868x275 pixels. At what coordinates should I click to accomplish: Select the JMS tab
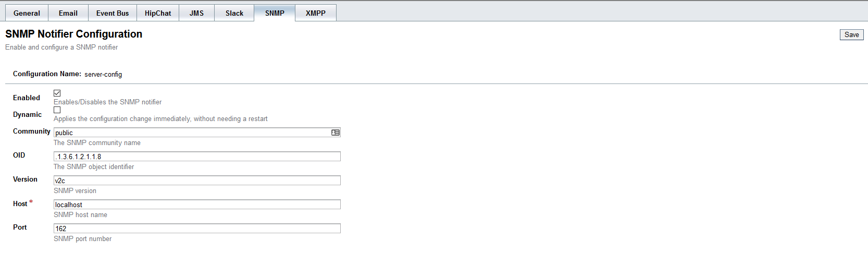pyautogui.click(x=196, y=13)
